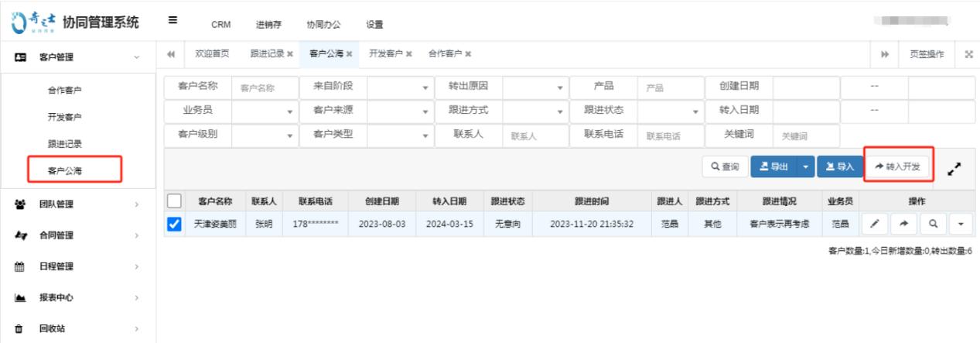Click the magnifier view icon in row
The image size is (980, 343).
point(934,223)
